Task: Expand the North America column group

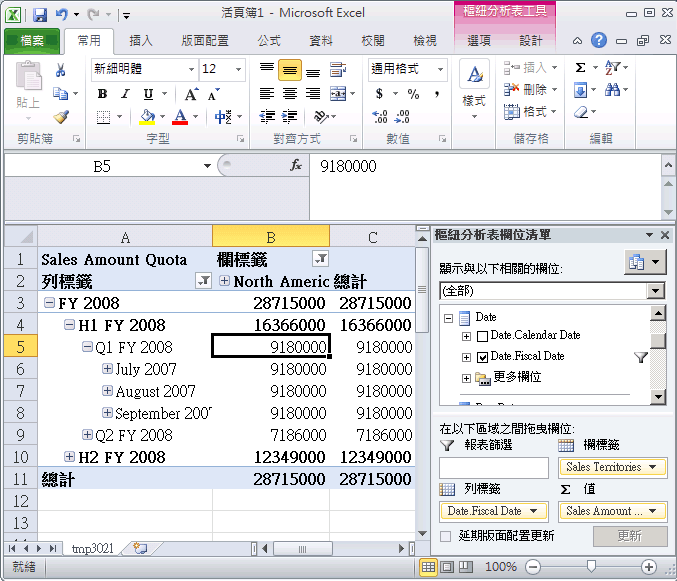Action: [224, 281]
